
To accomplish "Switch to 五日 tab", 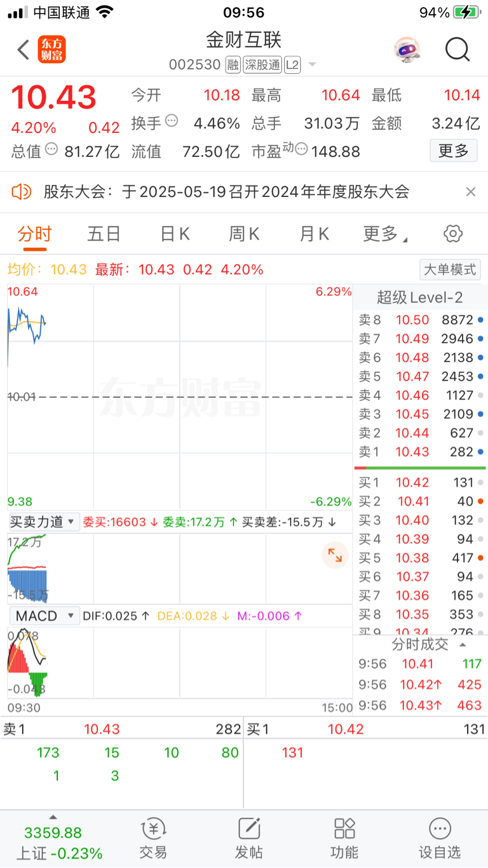I will coord(104,234).
